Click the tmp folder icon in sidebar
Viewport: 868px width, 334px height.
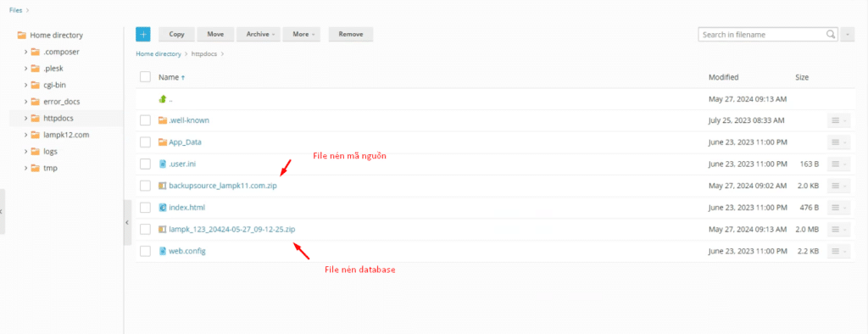pyautogui.click(x=36, y=168)
